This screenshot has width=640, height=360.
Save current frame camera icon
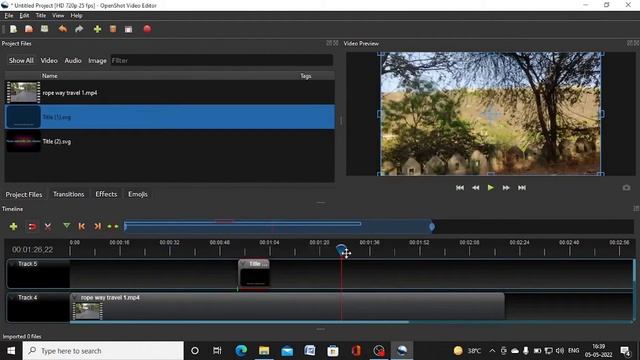pyautogui.click(x=626, y=188)
